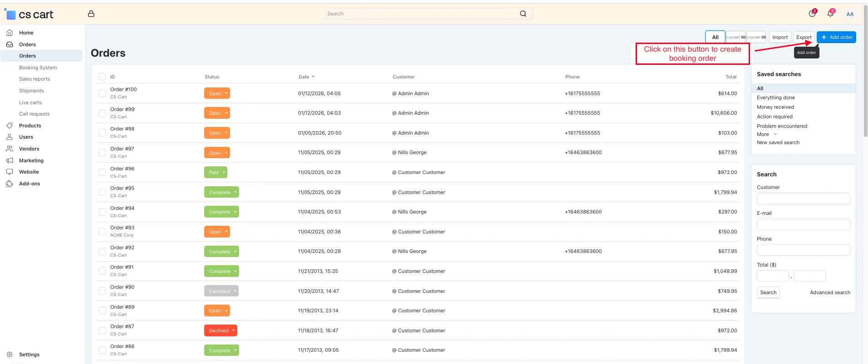Check the box for Order #100
868x364 pixels.
tap(102, 93)
